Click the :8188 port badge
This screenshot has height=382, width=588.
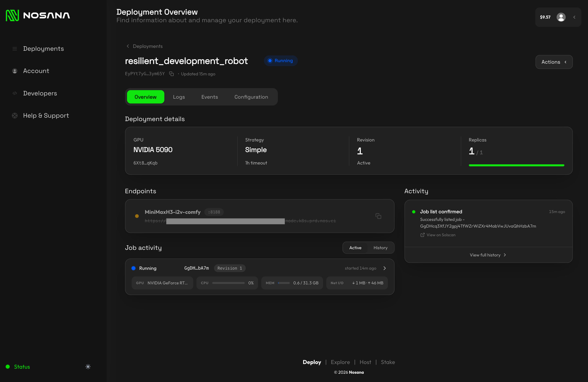click(214, 212)
